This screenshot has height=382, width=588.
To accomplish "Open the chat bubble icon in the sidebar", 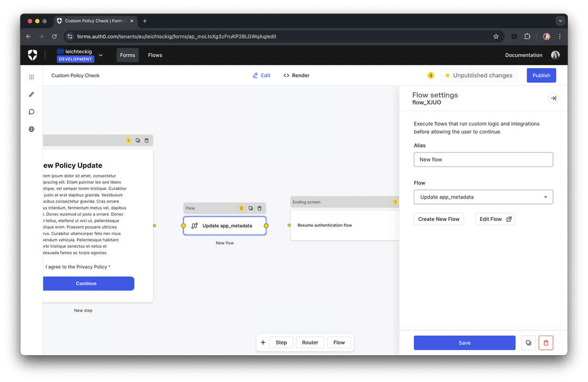I will pyautogui.click(x=31, y=112).
